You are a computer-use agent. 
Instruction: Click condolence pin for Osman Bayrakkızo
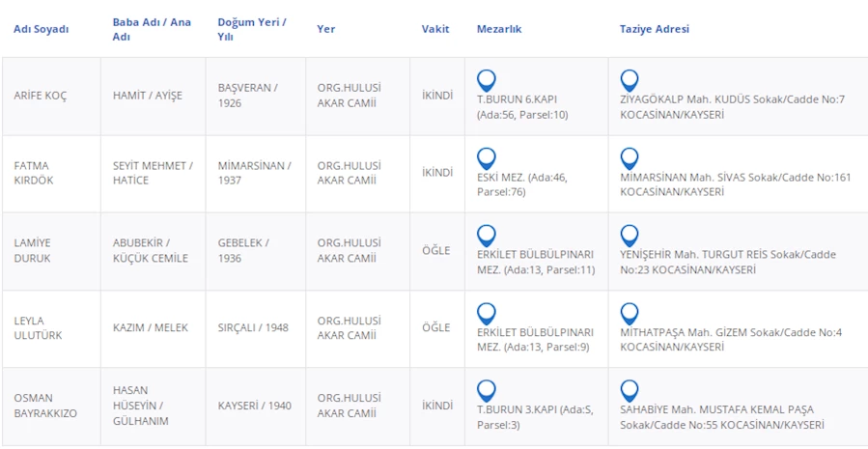coord(630,390)
